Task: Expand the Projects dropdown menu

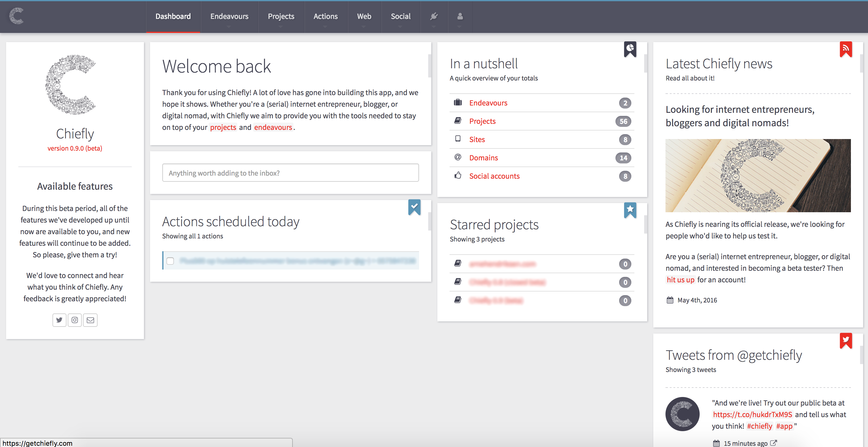Action: (281, 16)
